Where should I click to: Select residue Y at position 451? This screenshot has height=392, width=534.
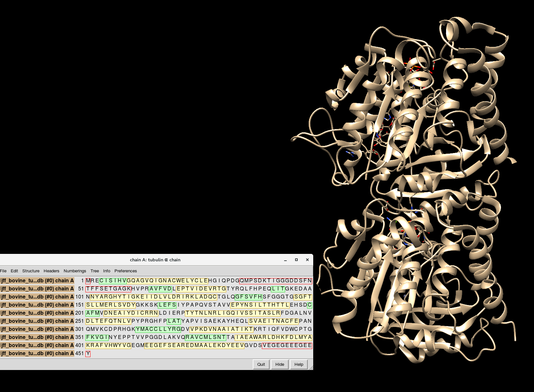click(x=88, y=354)
